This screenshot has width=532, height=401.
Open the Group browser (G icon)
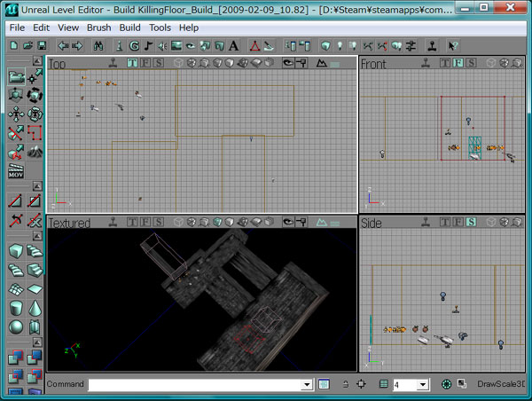tap(135, 45)
